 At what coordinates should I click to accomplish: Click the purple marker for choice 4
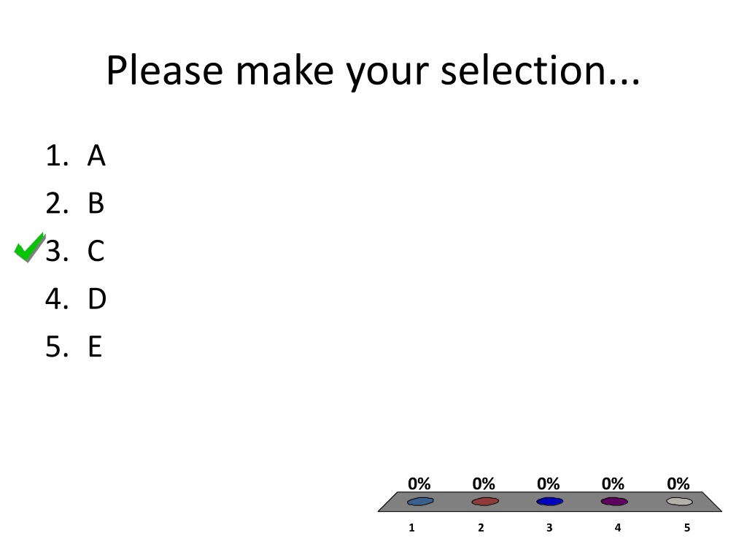click(614, 502)
